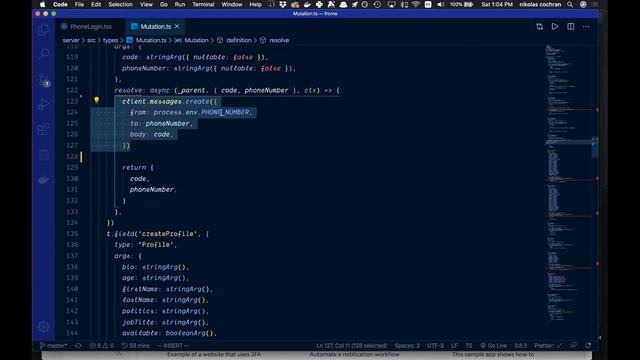Open Spotlight search in menu bar
The image size is (640, 360).
570,4
